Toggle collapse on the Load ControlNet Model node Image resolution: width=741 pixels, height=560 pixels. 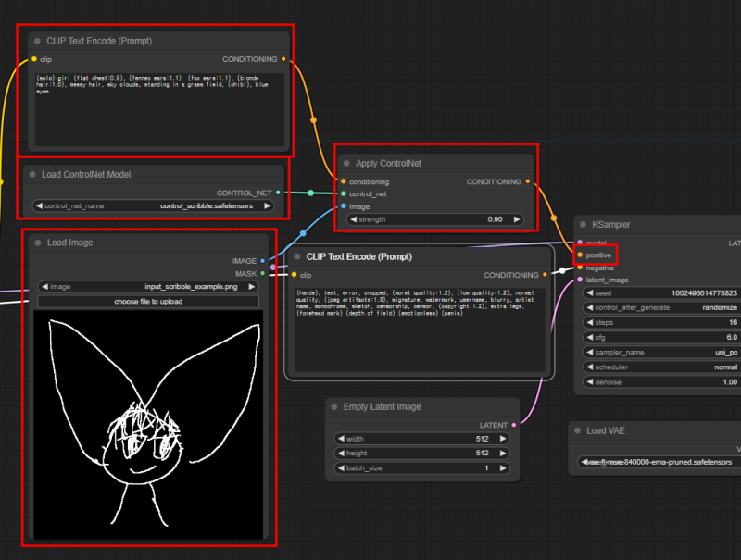(x=31, y=174)
